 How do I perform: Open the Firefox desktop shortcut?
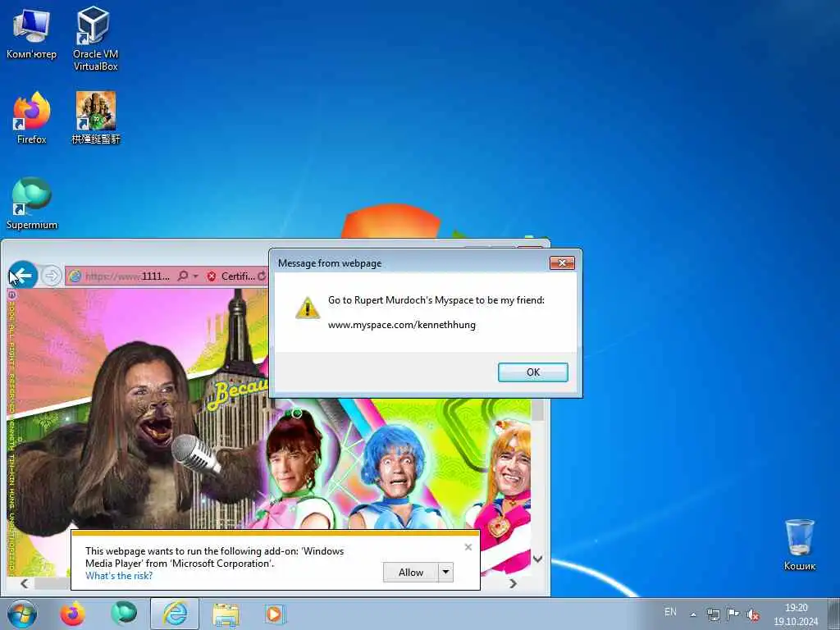[x=32, y=118]
